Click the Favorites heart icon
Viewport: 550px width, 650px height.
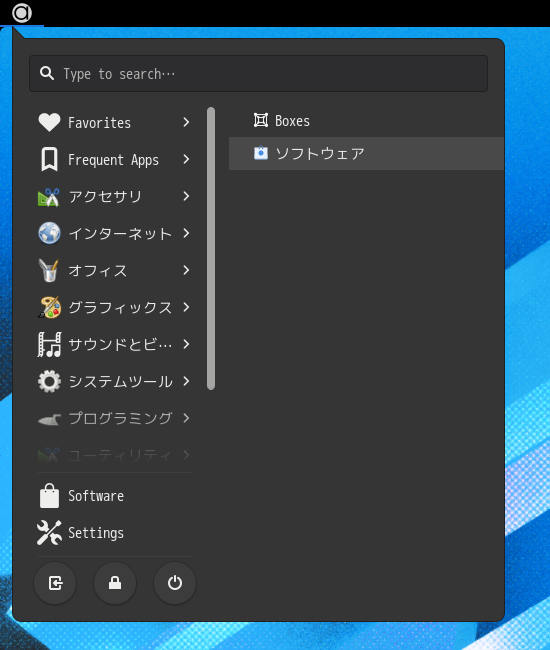(x=49, y=123)
